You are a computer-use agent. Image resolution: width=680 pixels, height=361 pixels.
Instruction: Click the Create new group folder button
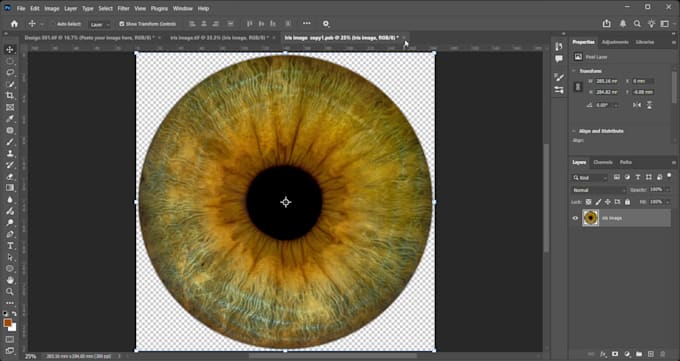pos(639,354)
